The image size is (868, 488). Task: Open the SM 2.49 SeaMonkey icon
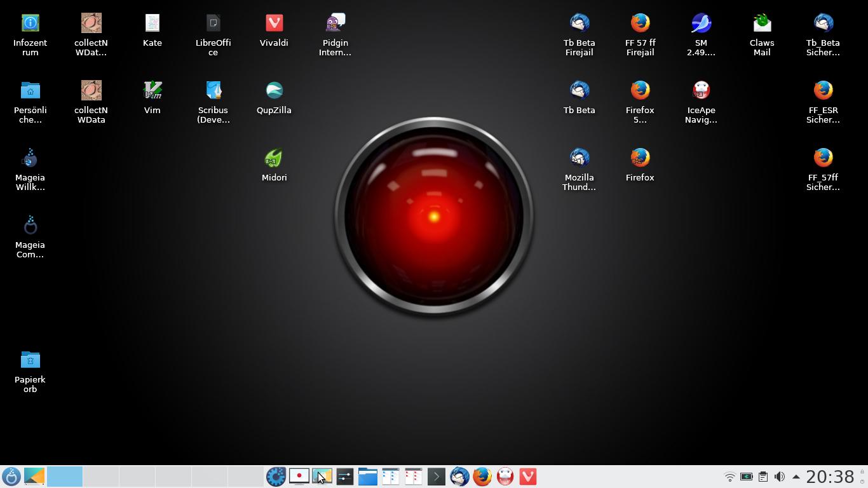702,34
